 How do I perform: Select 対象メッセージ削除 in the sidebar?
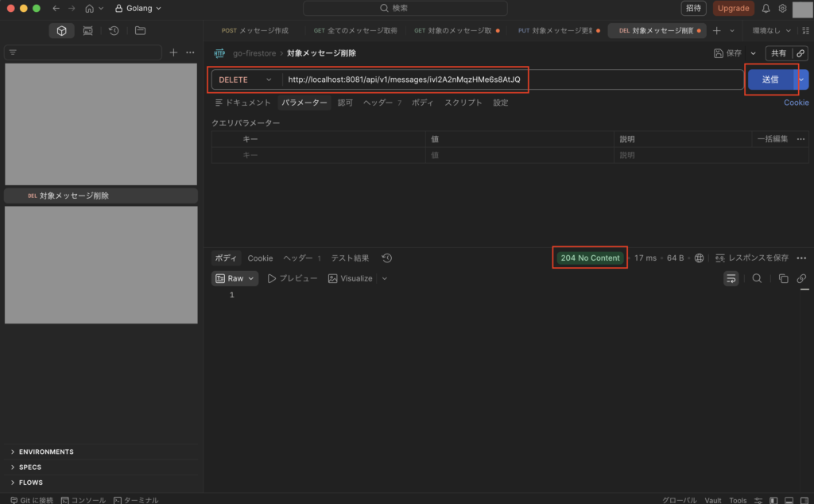point(74,196)
